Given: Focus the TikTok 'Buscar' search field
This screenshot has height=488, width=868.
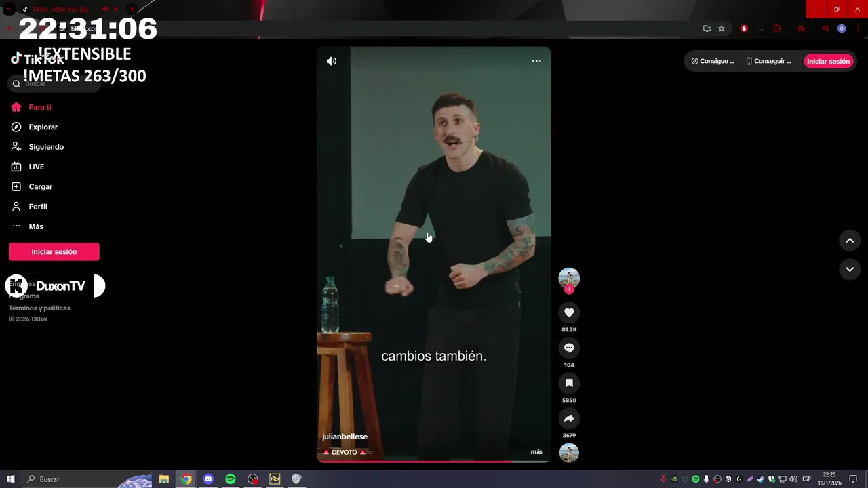Looking at the screenshot, I should pos(54,83).
